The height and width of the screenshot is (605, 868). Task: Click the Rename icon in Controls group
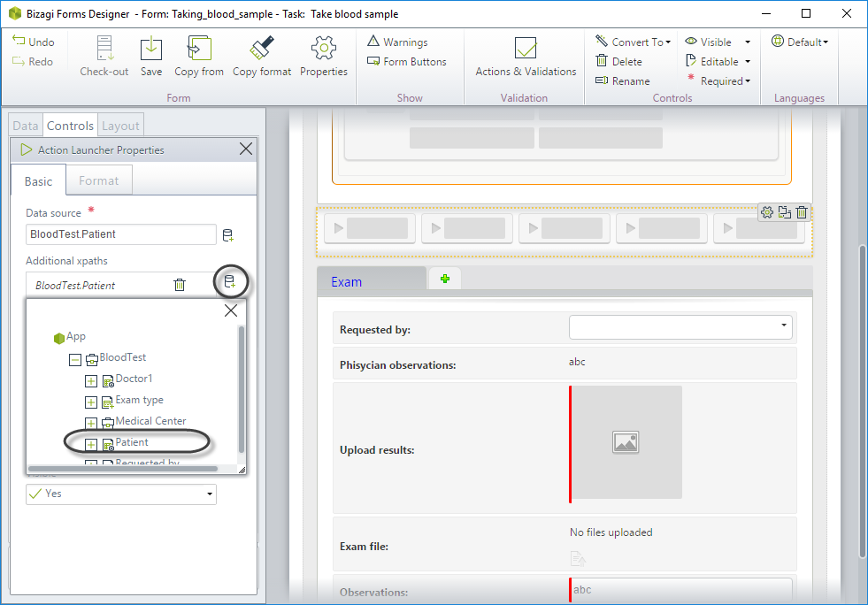click(602, 80)
